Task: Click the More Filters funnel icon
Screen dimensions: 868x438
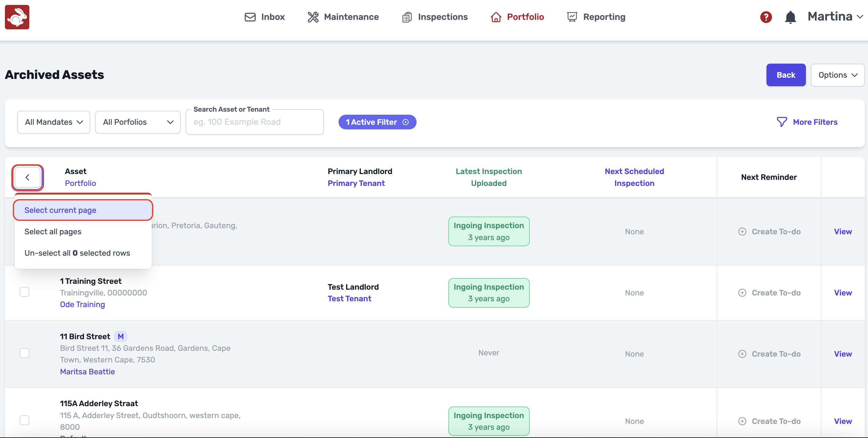Action: 781,122
